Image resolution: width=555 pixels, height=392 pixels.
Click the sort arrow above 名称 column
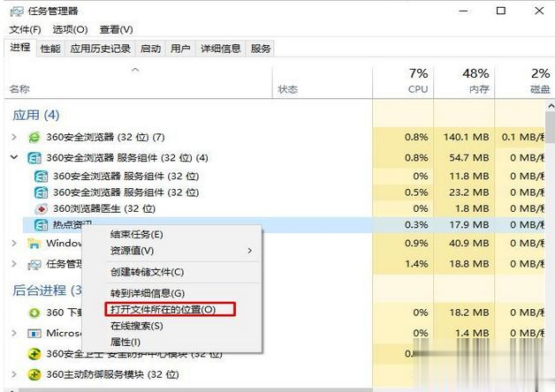(135, 70)
